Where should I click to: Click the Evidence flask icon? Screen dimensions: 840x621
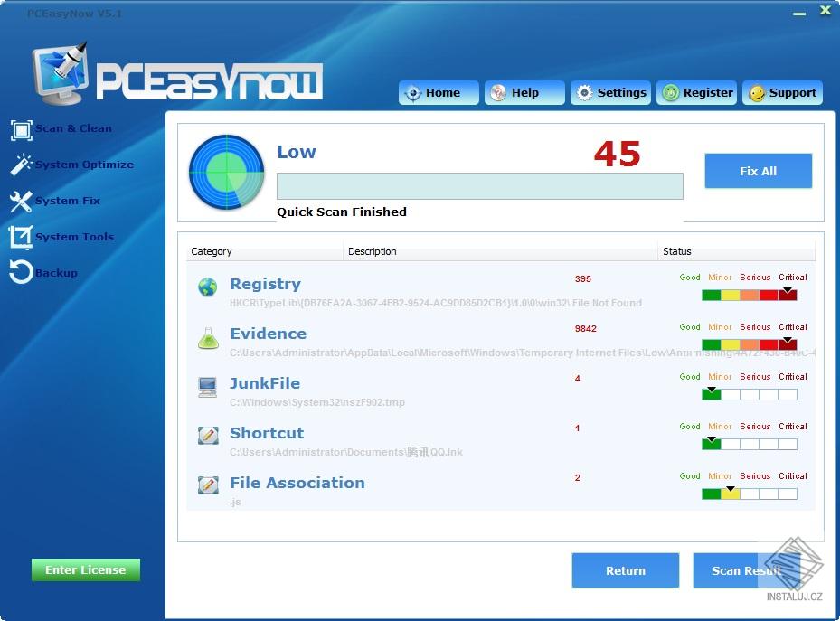click(x=209, y=335)
